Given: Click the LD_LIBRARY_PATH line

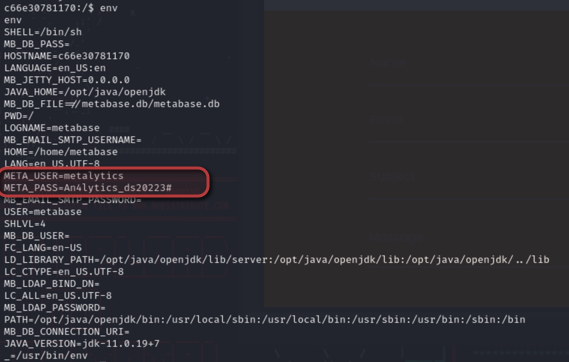Looking at the screenshot, I should click(x=277, y=260).
